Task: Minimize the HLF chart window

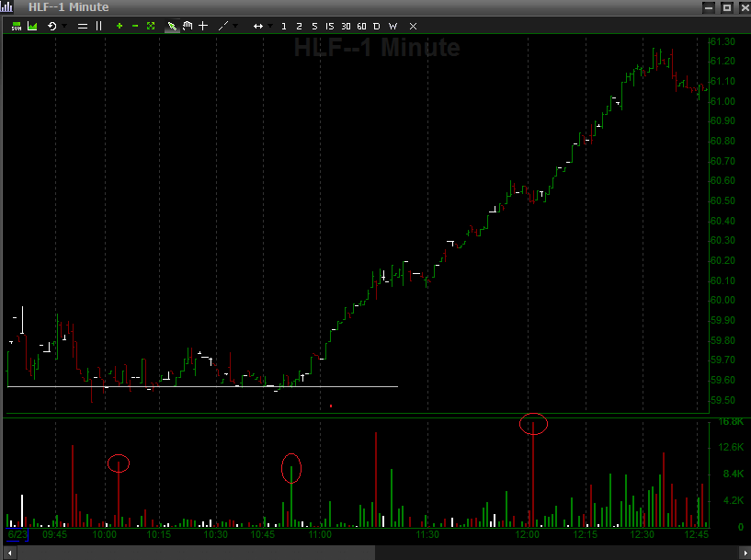Action: [x=710, y=7]
